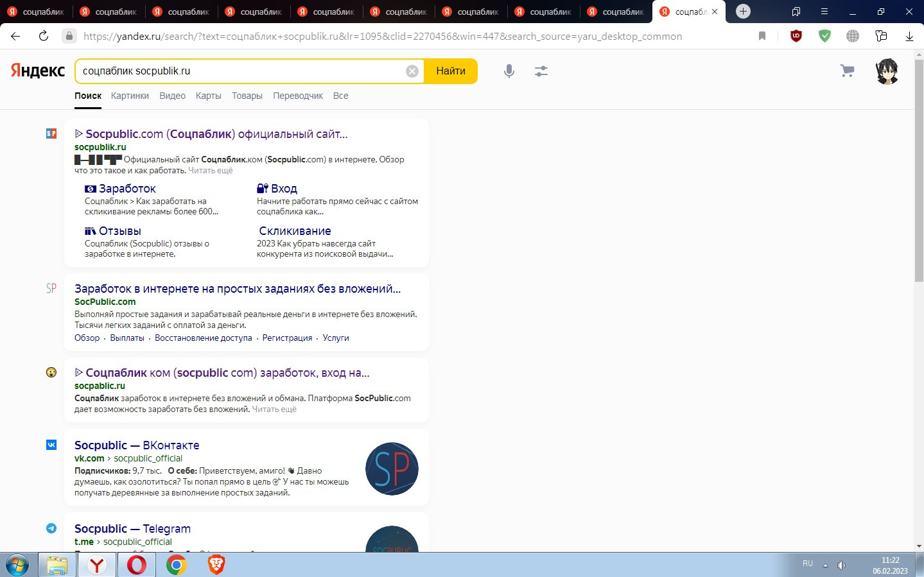Launch Chrome from the taskbar
Viewport: 924px width, 577px height.
tap(177, 565)
